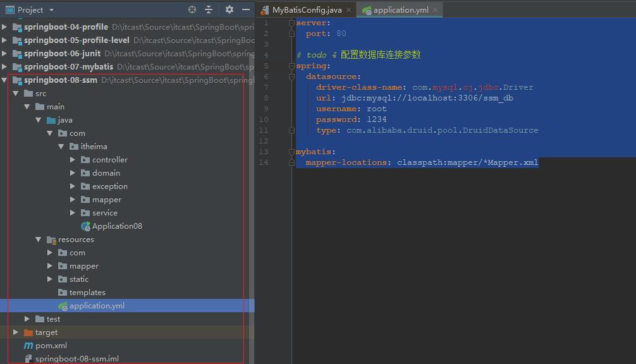
Task: Expand the controller package
Action: click(x=73, y=160)
